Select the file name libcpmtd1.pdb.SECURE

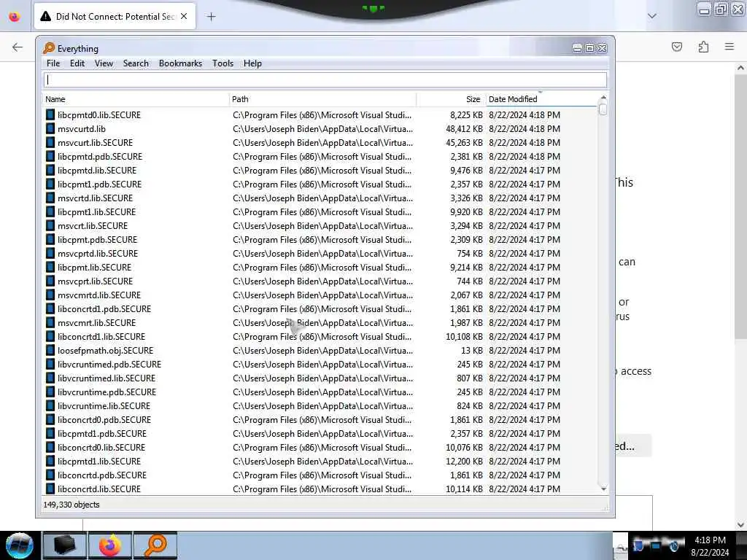click(102, 433)
